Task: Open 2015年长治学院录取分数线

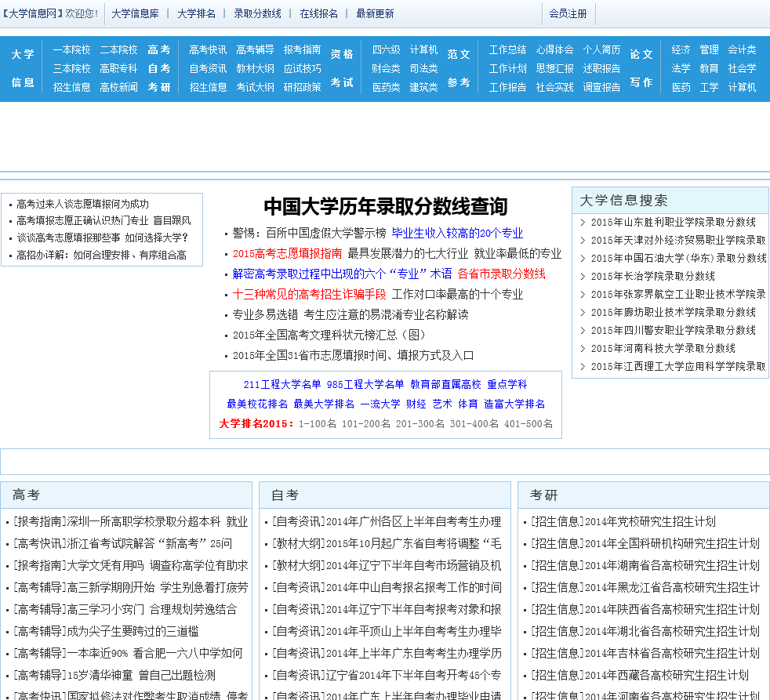Action: [x=652, y=277]
